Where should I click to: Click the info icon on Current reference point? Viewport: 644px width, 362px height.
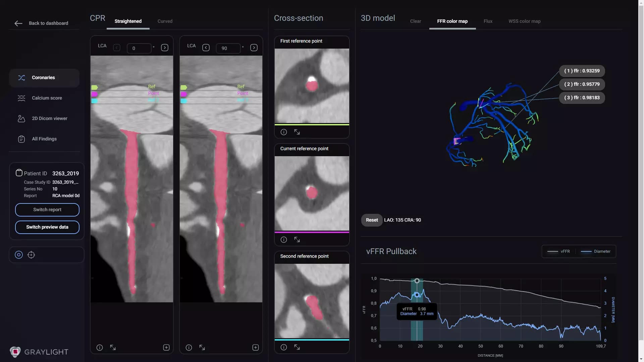coord(283,239)
